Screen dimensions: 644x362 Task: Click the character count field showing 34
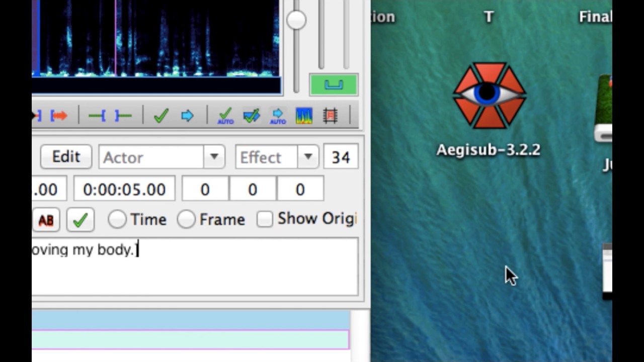tap(341, 157)
